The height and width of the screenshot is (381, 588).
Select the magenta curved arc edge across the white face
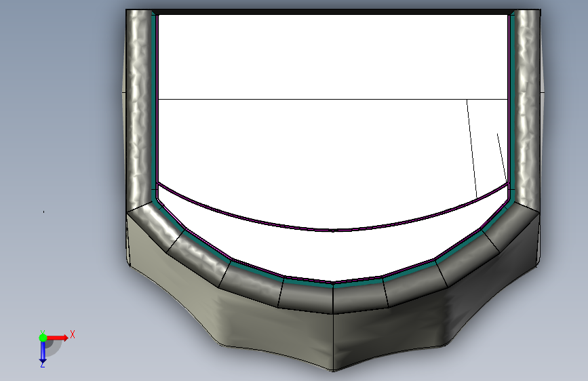tap(332, 230)
